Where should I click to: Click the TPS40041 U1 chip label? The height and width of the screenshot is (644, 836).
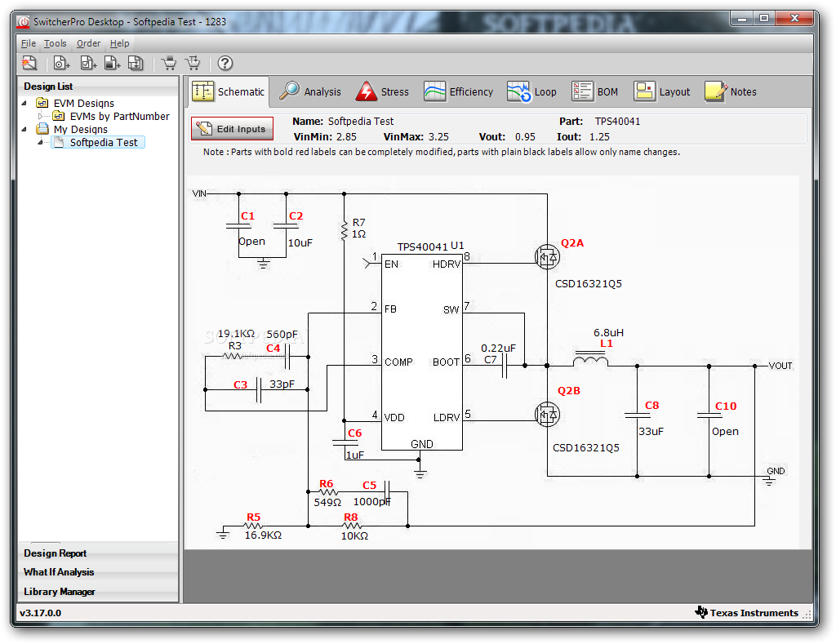point(430,246)
